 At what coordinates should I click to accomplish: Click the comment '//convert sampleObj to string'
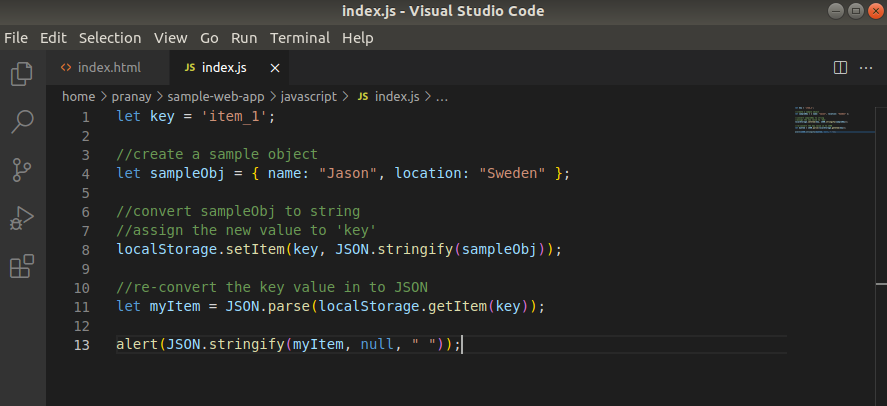coord(238,211)
